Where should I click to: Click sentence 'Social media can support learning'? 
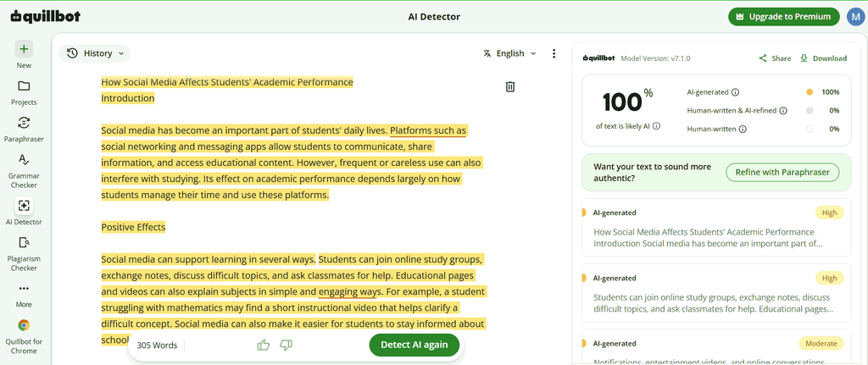[x=209, y=259]
